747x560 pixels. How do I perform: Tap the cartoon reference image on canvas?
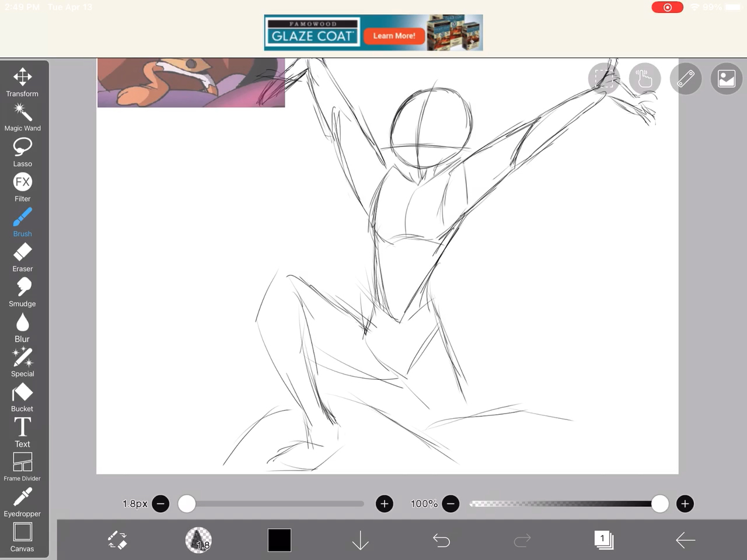click(x=191, y=82)
